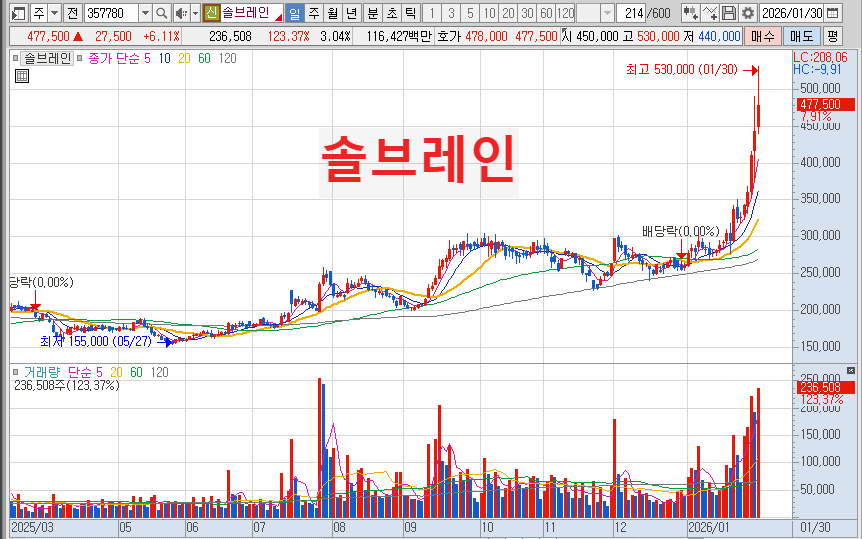This screenshot has width=862, height=539.
Task: Click red corner arrow on 솔브레인 name box
Action: tap(279, 18)
